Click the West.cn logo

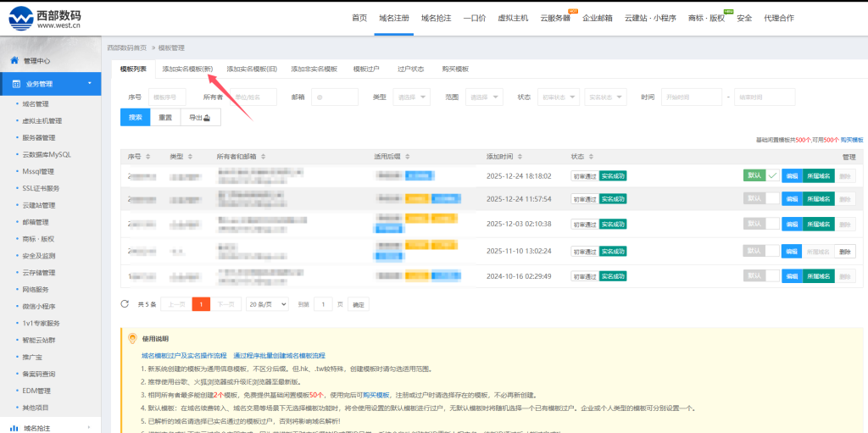(45, 18)
